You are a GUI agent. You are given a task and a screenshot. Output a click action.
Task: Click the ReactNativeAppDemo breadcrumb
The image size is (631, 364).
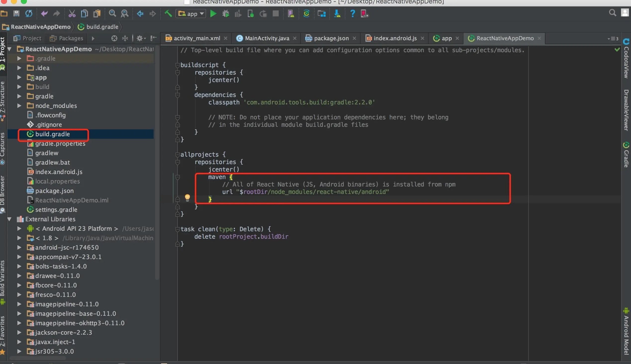click(x=40, y=27)
